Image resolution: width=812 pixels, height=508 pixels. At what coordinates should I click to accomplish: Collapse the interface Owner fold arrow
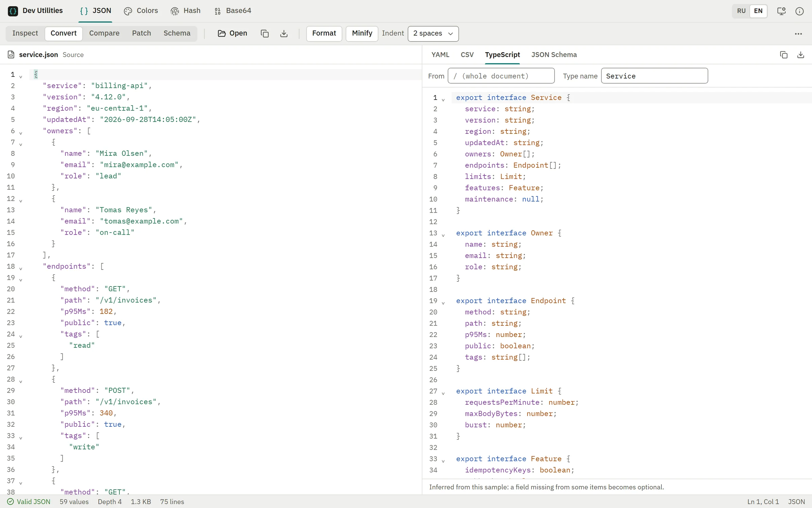pos(443,235)
